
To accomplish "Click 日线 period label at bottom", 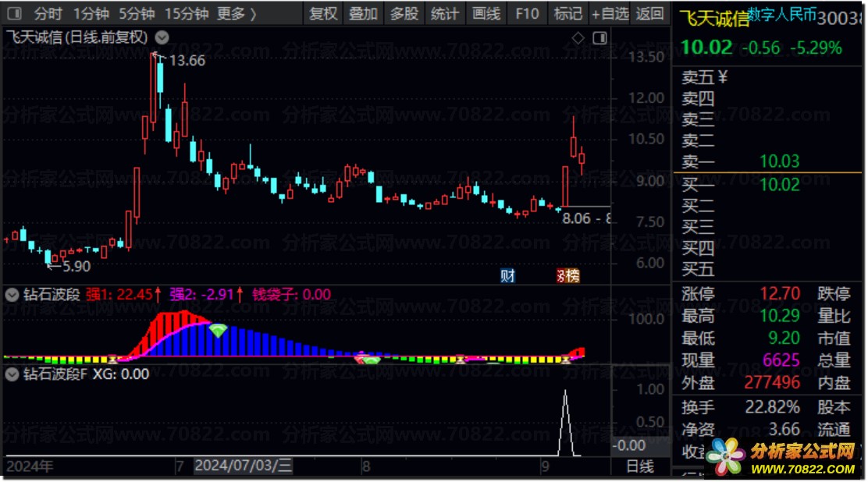I will coord(640,466).
